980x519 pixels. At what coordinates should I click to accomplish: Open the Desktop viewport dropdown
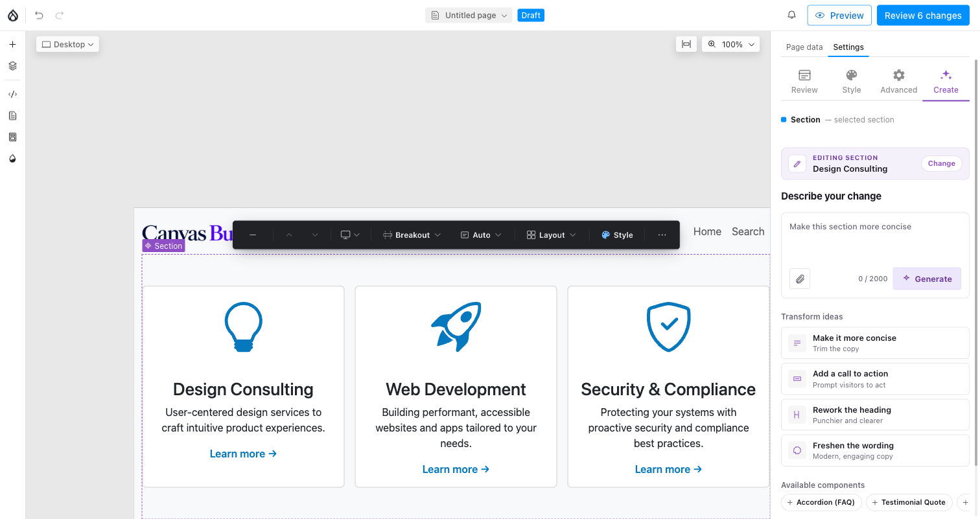pyautogui.click(x=67, y=44)
